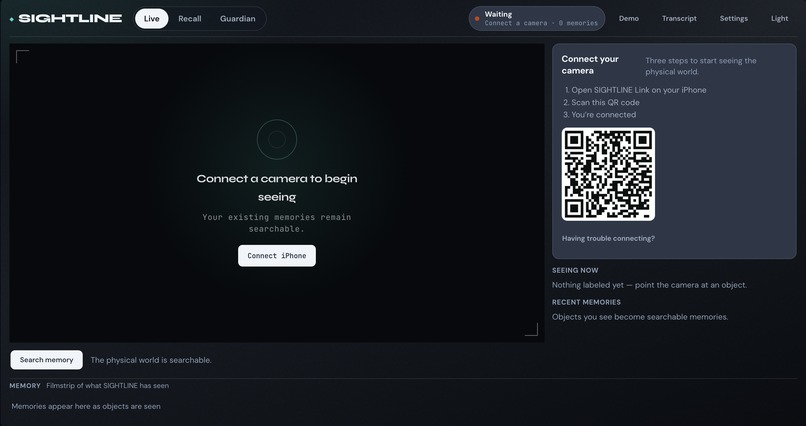
Task: Open the Having trouble connecting link
Action: [608, 238]
